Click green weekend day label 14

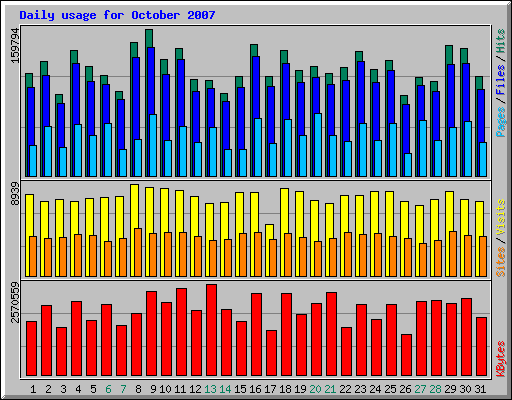click(x=225, y=389)
